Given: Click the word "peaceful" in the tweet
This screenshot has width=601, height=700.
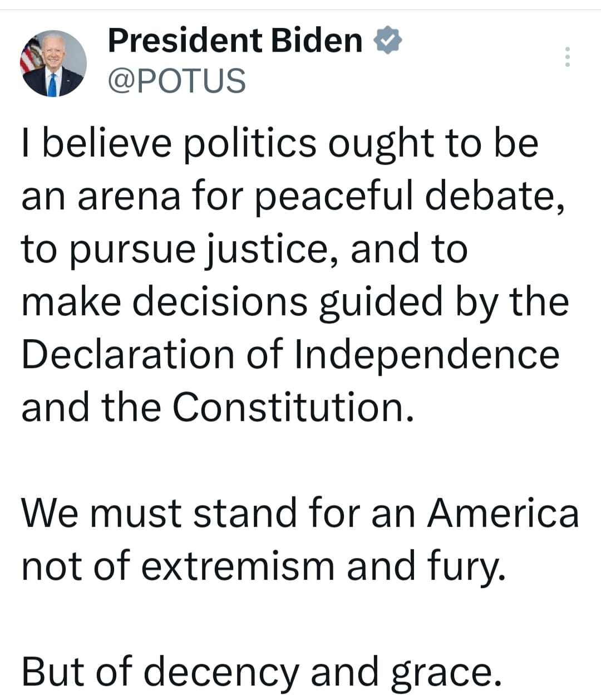Looking at the screenshot, I should 334,197.
